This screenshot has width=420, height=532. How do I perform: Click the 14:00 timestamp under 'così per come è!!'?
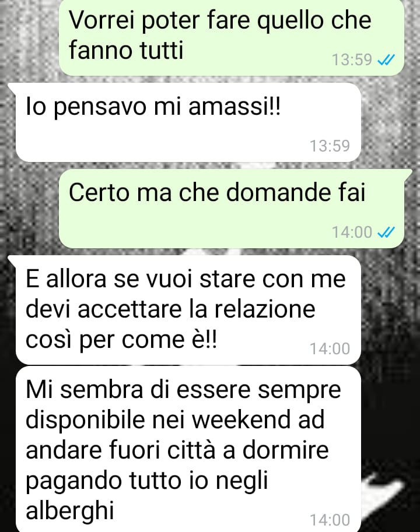click(330, 349)
